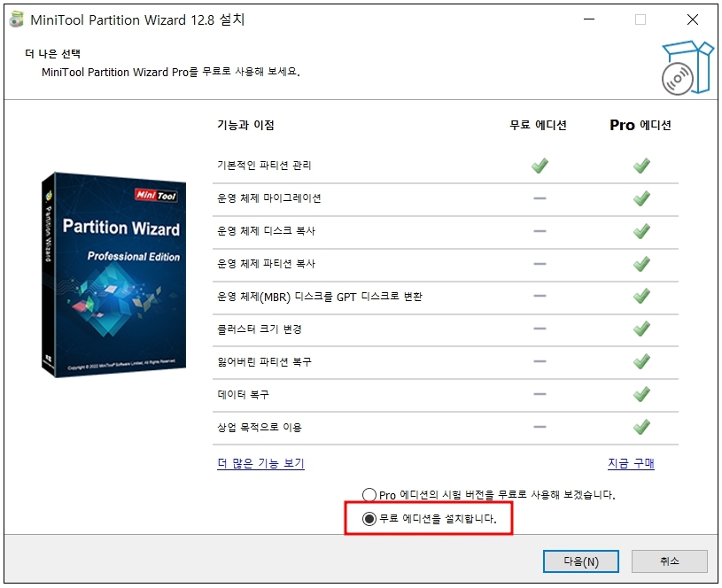
Task: Click Pro checkmark for 클러스터 크기 변경
Action: [x=641, y=329]
